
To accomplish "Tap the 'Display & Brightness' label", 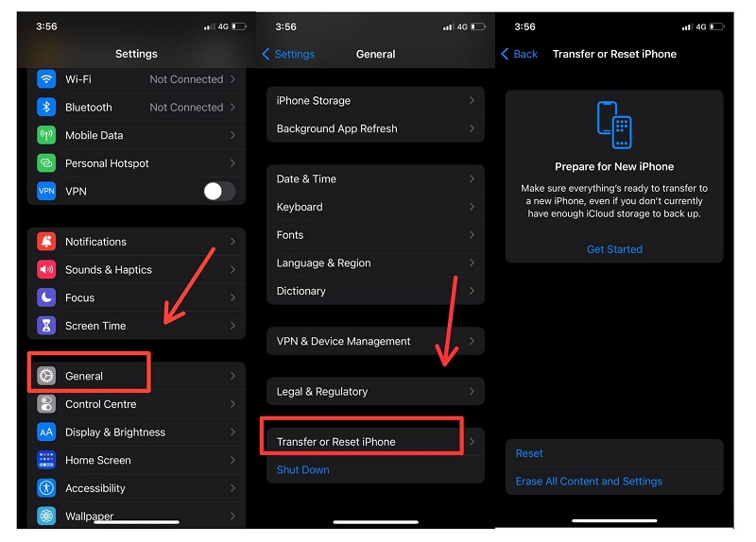I will click(x=115, y=432).
